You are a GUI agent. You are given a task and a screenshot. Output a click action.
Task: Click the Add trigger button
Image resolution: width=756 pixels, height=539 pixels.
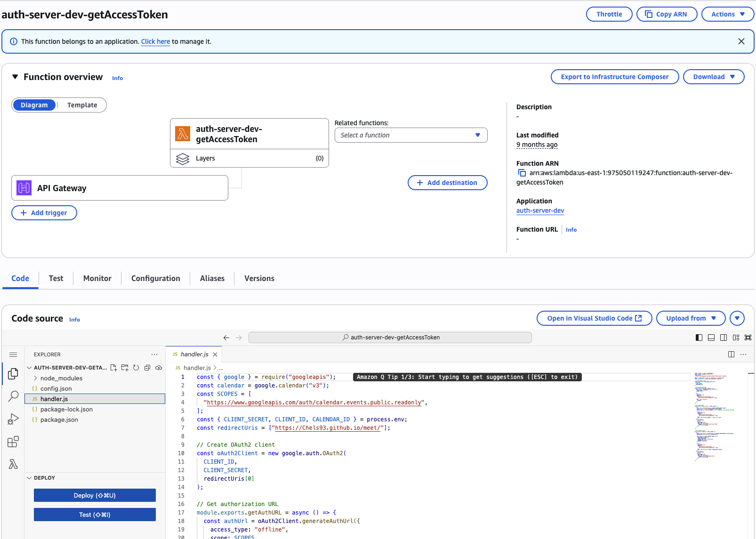point(44,213)
